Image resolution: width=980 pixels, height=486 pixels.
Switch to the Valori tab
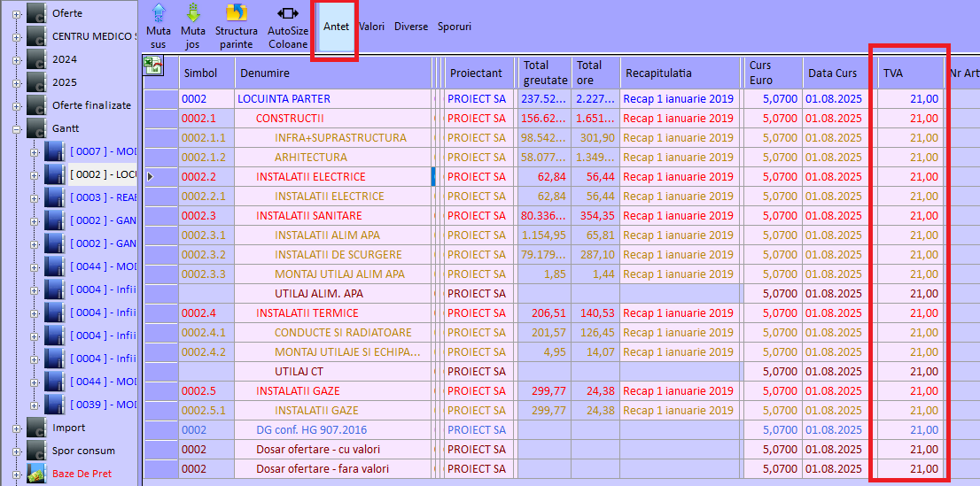[x=371, y=27]
